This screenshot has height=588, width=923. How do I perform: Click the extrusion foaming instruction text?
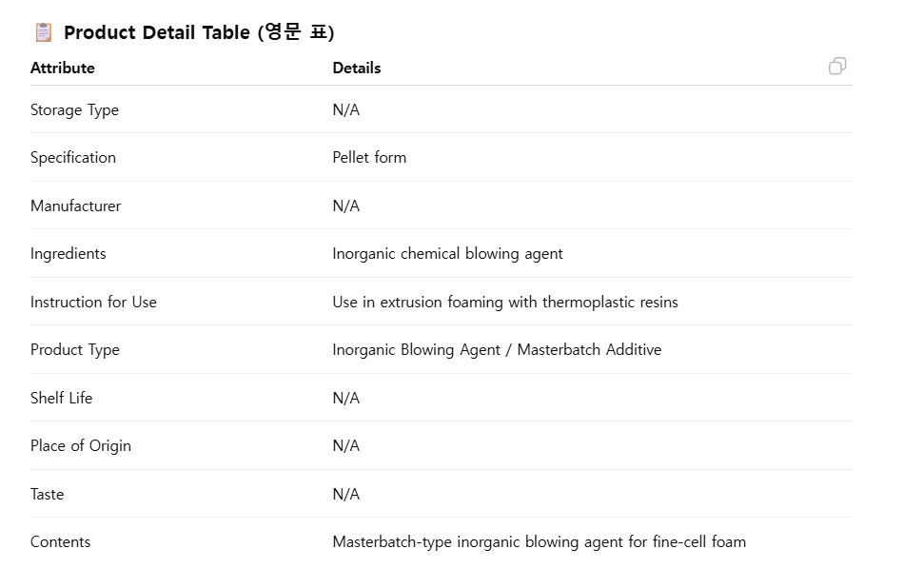505,303
